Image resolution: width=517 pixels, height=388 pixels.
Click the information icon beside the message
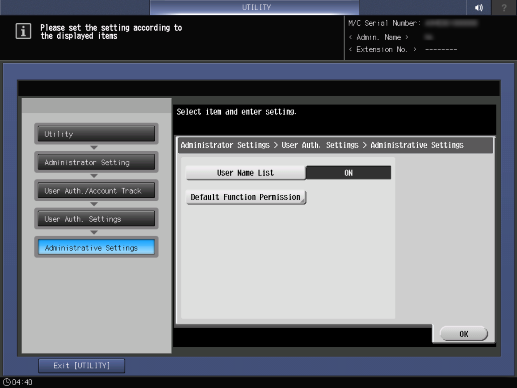[23, 31]
